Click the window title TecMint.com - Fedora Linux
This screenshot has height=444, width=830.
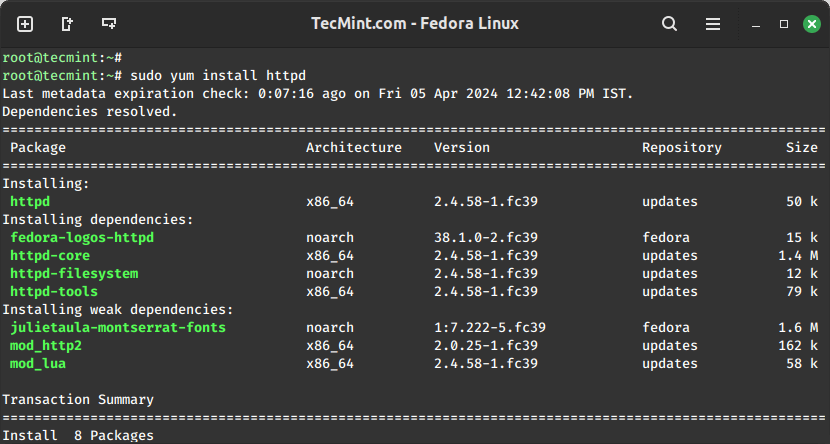[x=415, y=23]
